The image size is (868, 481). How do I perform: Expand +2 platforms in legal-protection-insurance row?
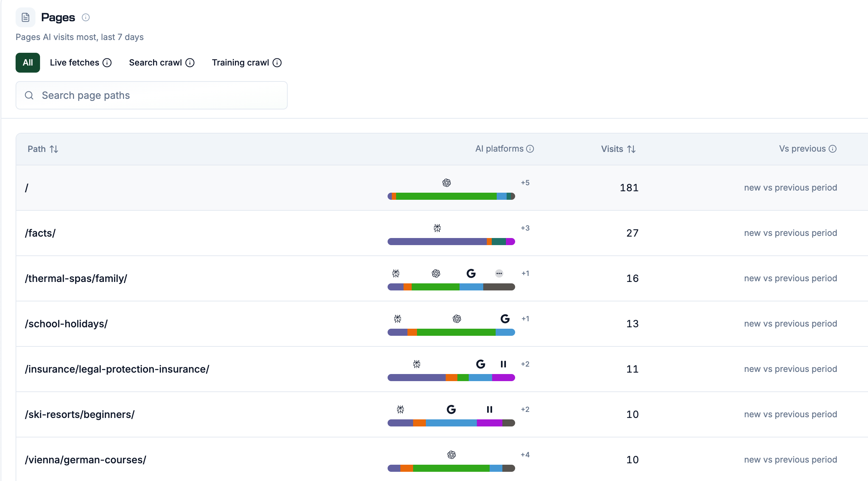pos(525,364)
